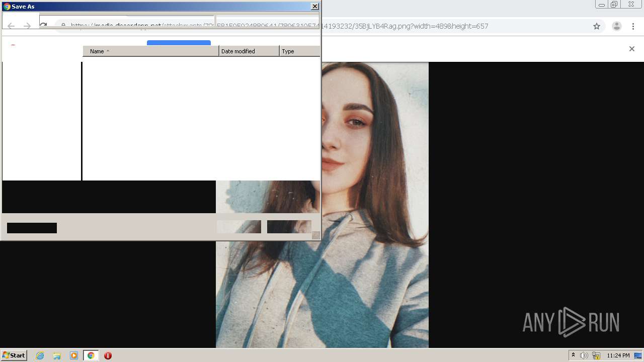The height and width of the screenshot is (362, 644).
Task: Open the Windows Start menu
Action: coord(14,355)
